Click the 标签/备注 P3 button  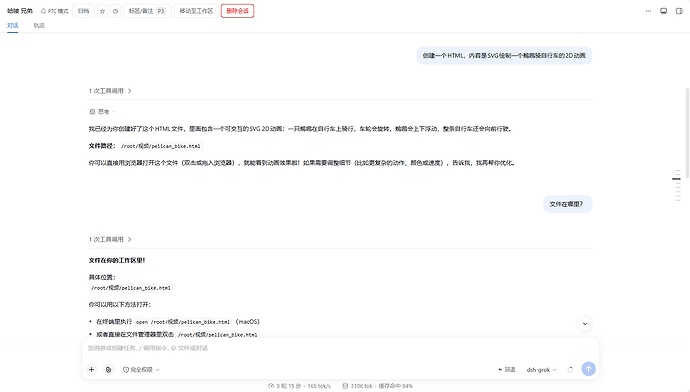click(x=147, y=11)
